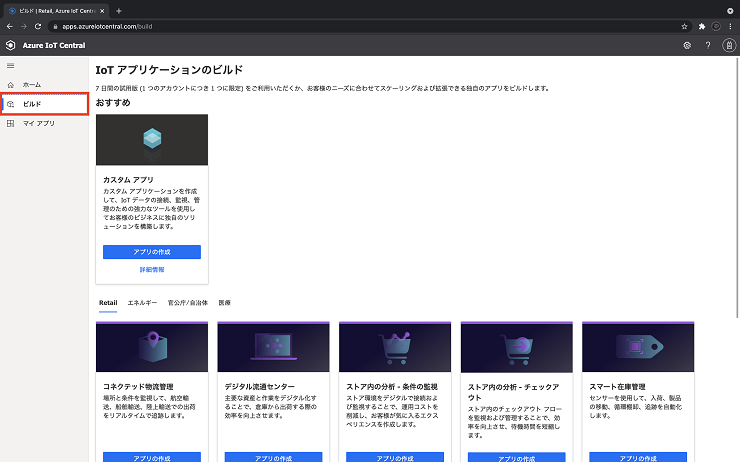740x462 pixels.
Task: Click the Home icon in sidebar
Action: click(10, 85)
